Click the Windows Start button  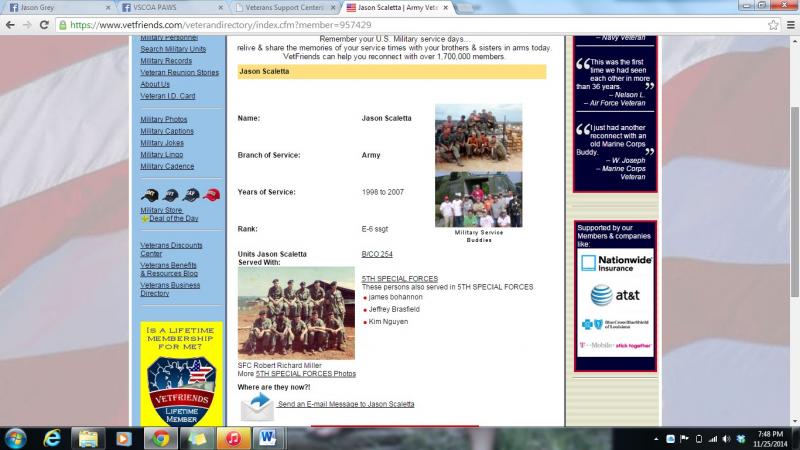pos(16,438)
